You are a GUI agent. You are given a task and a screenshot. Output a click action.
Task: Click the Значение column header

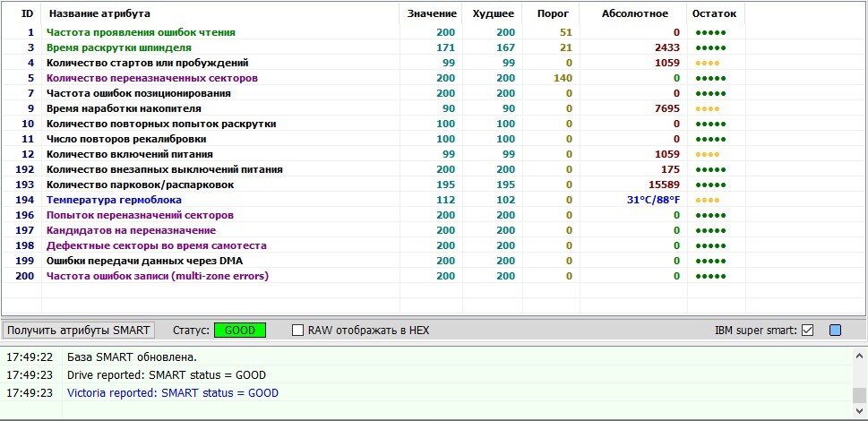pos(432,13)
